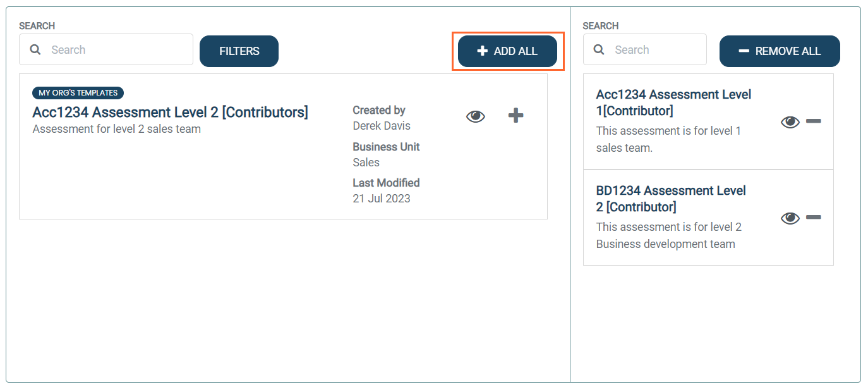Screen dimensions: 868x389
Task: Click magnifier icon in left search box
Action: (x=36, y=50)
